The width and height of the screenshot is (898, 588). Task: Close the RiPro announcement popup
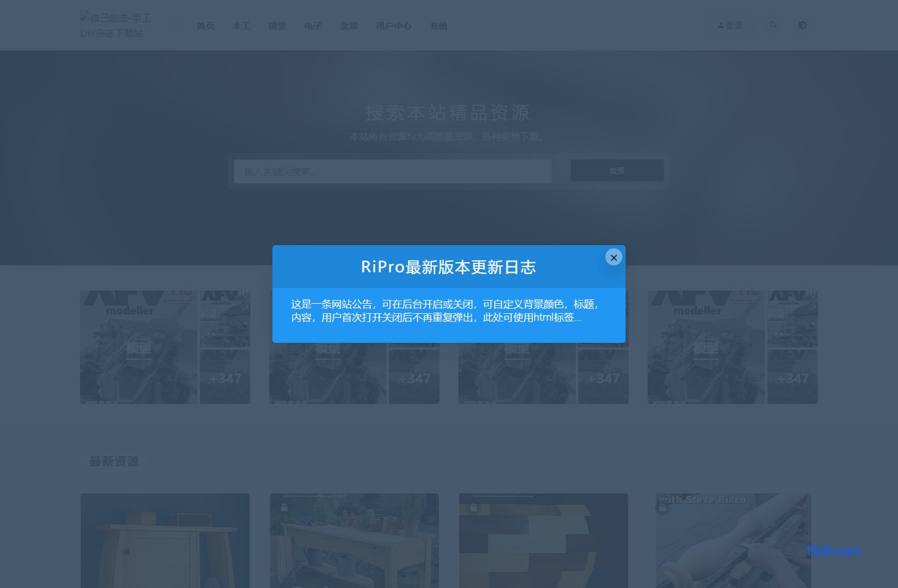tap(614, 257)
